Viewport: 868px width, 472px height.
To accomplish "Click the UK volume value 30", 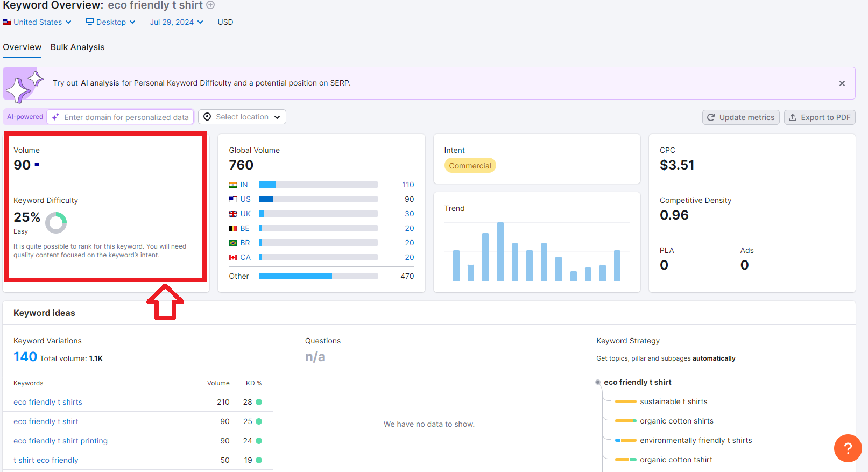I will click(x=410, y=214).
